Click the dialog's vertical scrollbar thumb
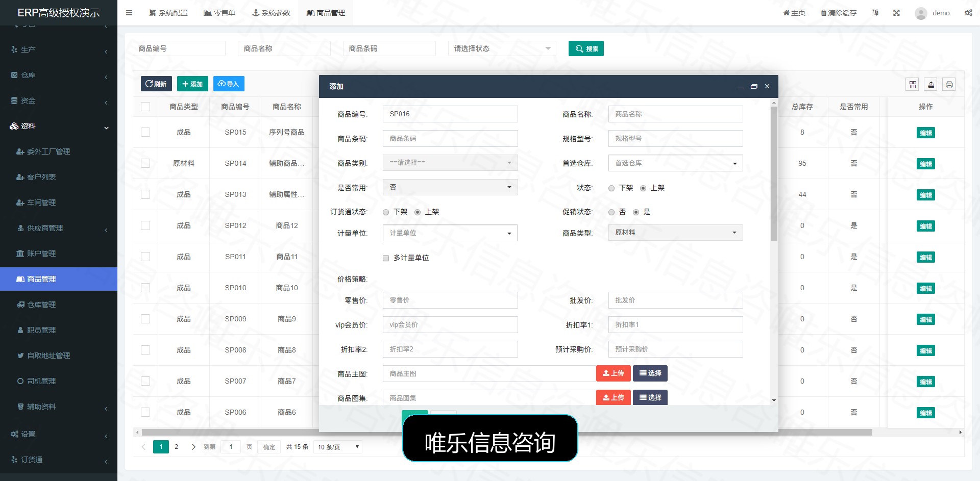The height and width of the screenshot is (481, 980). [x=774, y=172]
